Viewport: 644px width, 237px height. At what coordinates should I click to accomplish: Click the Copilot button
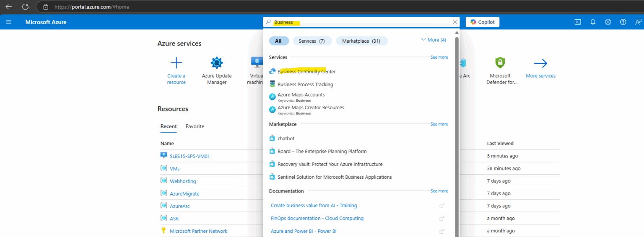(x=482, y=22)
